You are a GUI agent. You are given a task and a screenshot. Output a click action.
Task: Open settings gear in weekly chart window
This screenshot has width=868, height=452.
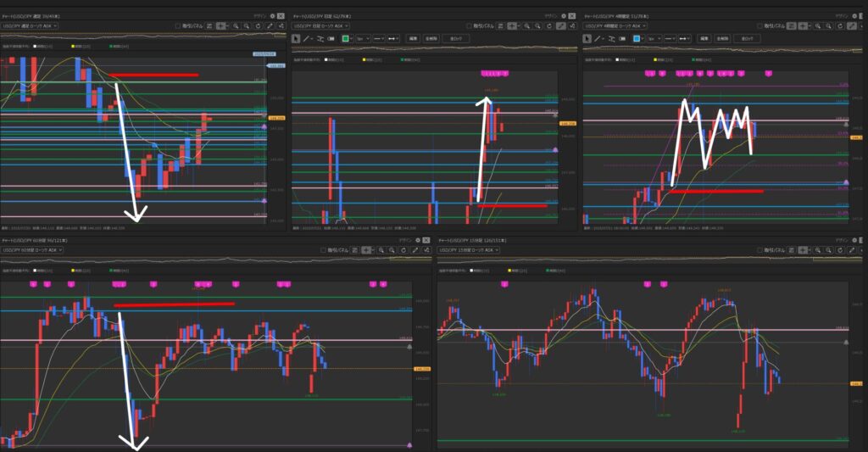pyautogui.click(x=272, y=16)
